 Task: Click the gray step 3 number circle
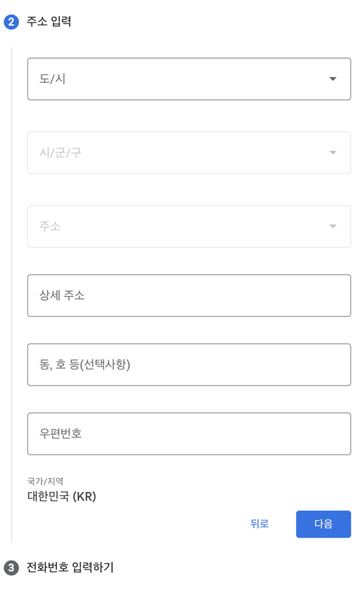pos(11,568)
